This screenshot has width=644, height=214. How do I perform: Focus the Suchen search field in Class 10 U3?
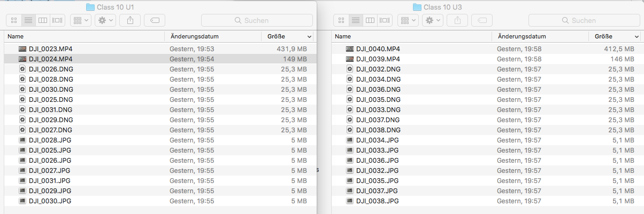tap(584, 20)
